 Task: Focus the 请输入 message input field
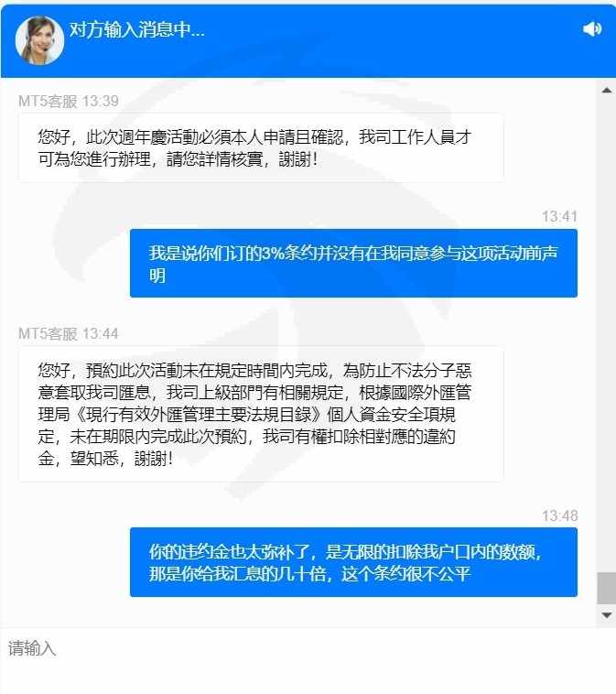click(x=308, y=661)
